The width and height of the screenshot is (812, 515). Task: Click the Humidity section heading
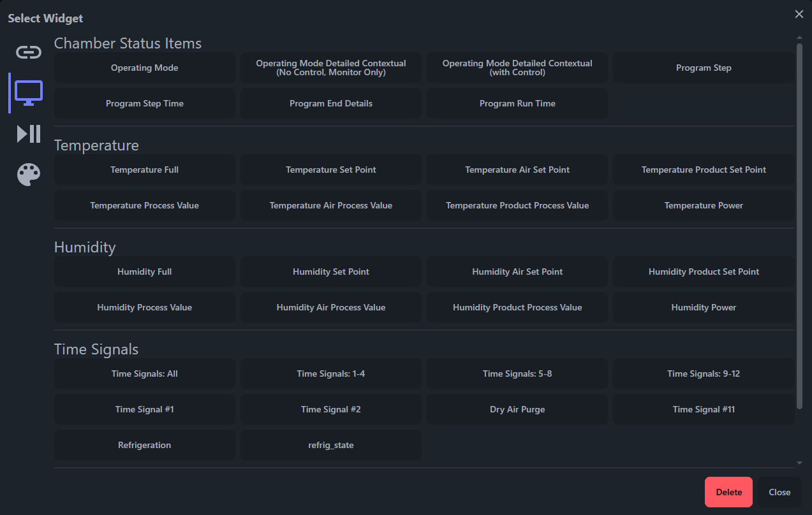[x=85, y=247]
